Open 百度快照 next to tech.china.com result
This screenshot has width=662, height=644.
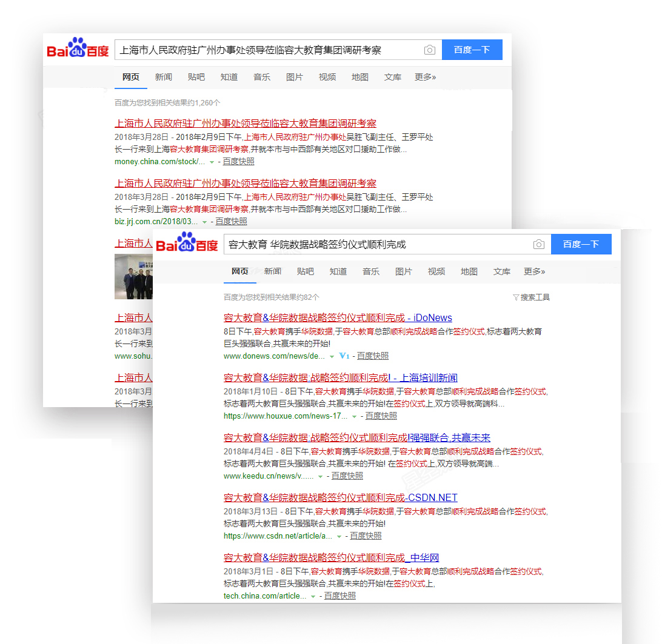pyautogui.click(x=340, y=596)
